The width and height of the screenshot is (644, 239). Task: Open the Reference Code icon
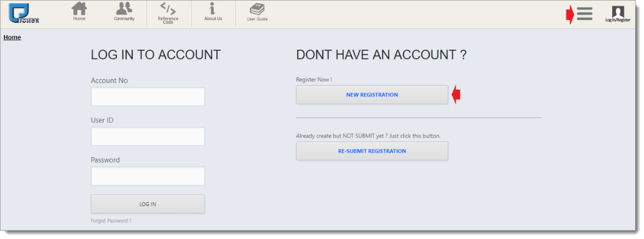point(168,9)
